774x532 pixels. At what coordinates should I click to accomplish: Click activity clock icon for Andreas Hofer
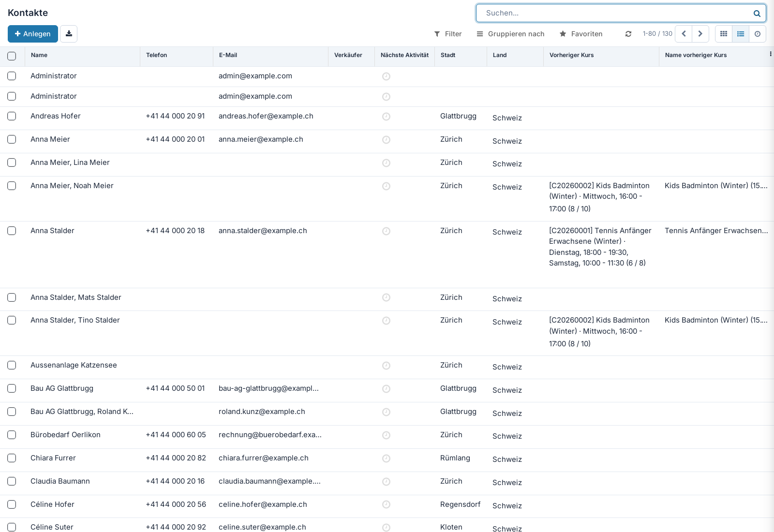click(x=386, y=117)
